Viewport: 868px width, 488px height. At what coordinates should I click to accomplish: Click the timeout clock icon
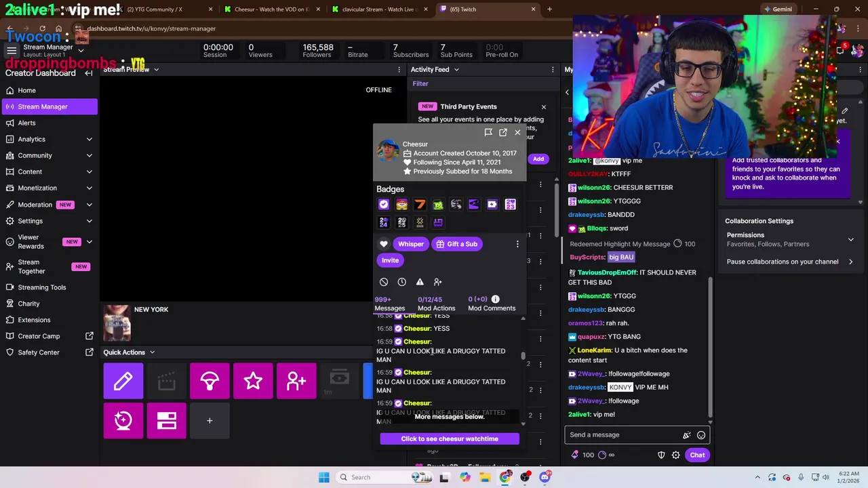point(401,282)
